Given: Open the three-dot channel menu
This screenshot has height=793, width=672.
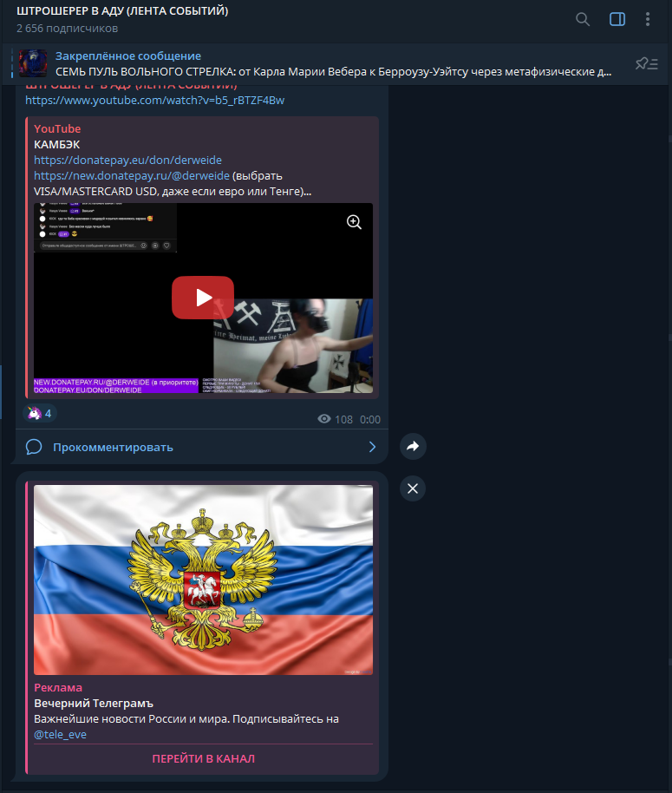Looking at the screenshot, I should click(648, 19).
